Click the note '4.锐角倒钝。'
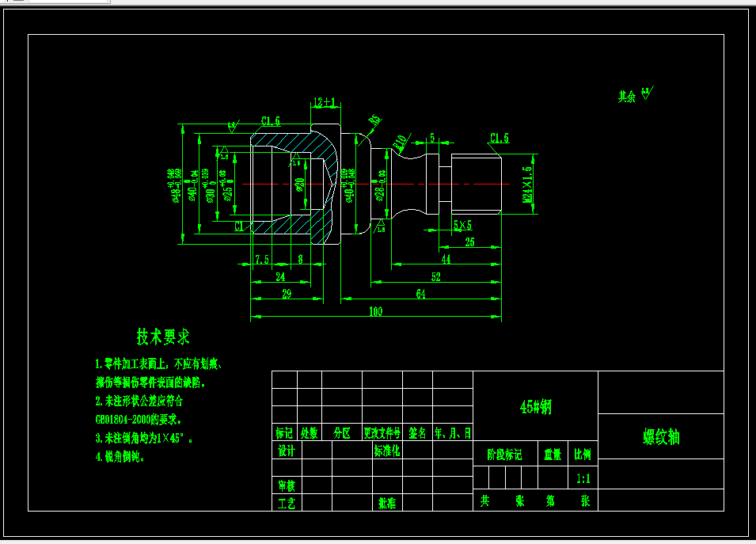 [x=120, y=456]
